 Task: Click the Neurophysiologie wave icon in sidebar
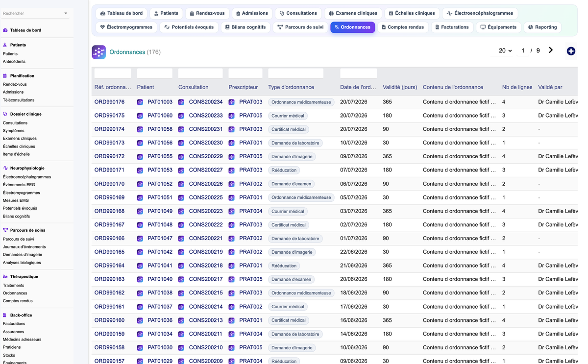pos(5,168)
